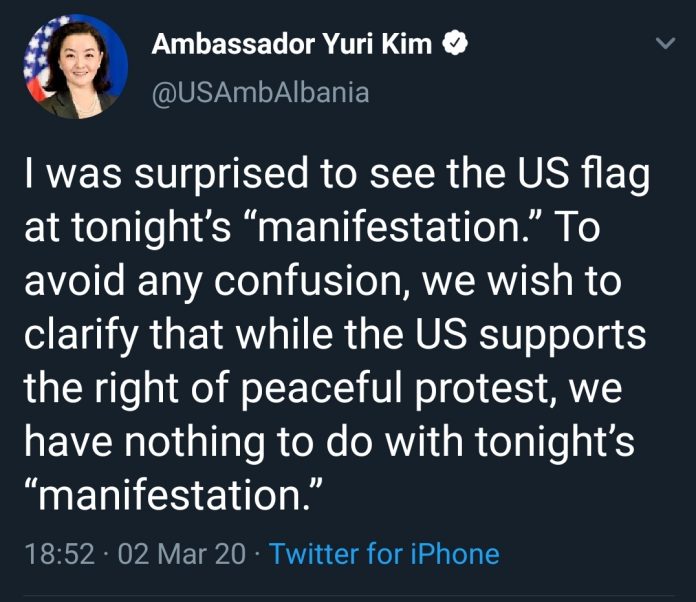This screenshot has width=696, height=602.
Task: Click the 02 Mar 20 date
Action: tap(181, 553)
